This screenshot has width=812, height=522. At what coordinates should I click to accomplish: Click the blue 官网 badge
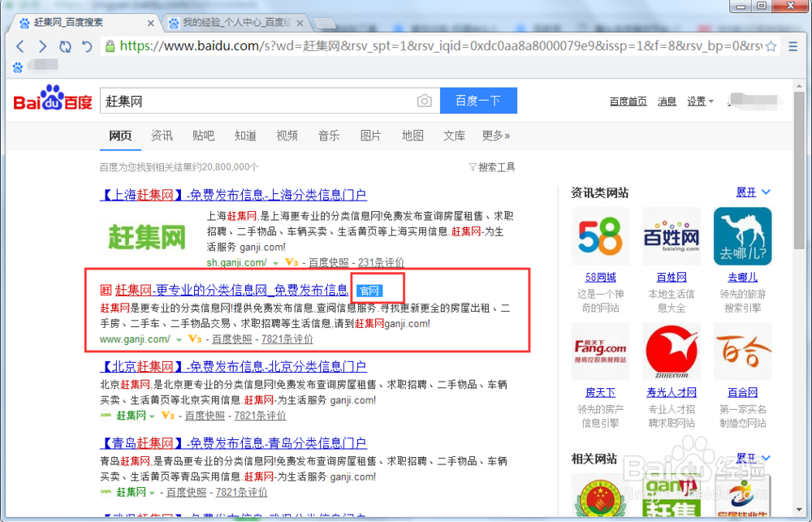click(369, 291)
